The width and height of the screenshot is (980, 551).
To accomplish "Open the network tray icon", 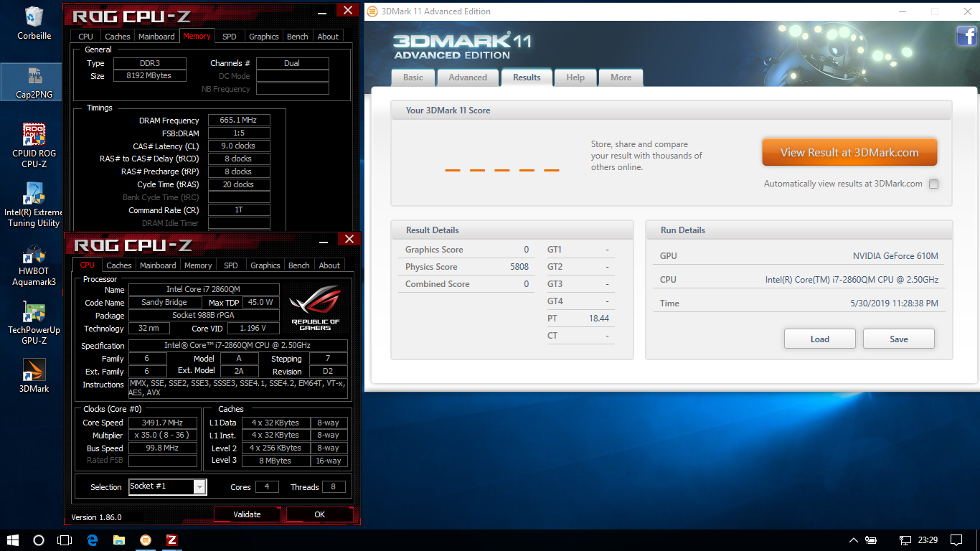I will [905, 540].
